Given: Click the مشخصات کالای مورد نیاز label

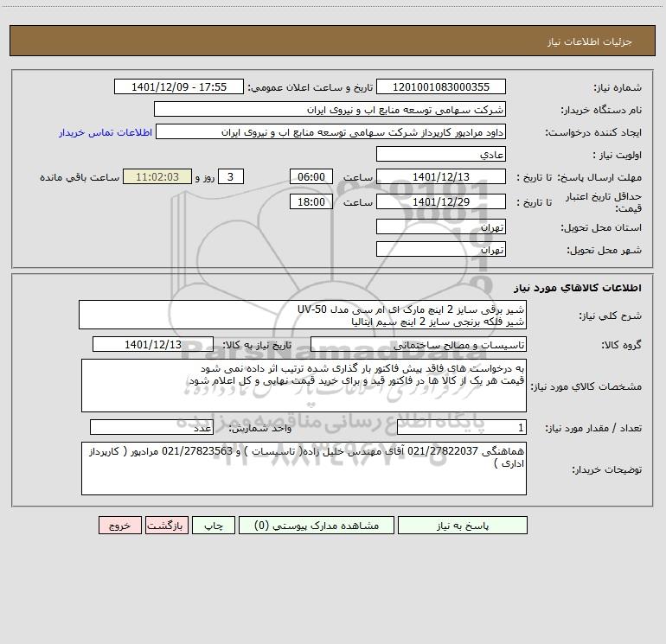Looking at the screenshot, I should click(x=586, y=386).
